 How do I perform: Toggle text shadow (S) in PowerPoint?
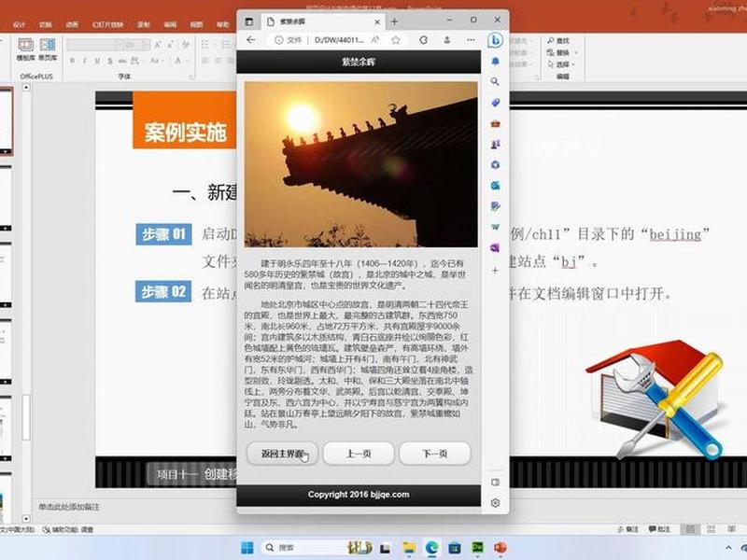[110, 61]
